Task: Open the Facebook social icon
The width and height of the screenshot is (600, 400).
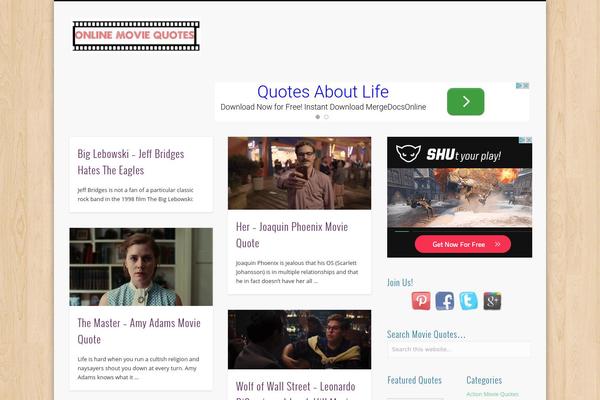Action: tap(445, 300)
